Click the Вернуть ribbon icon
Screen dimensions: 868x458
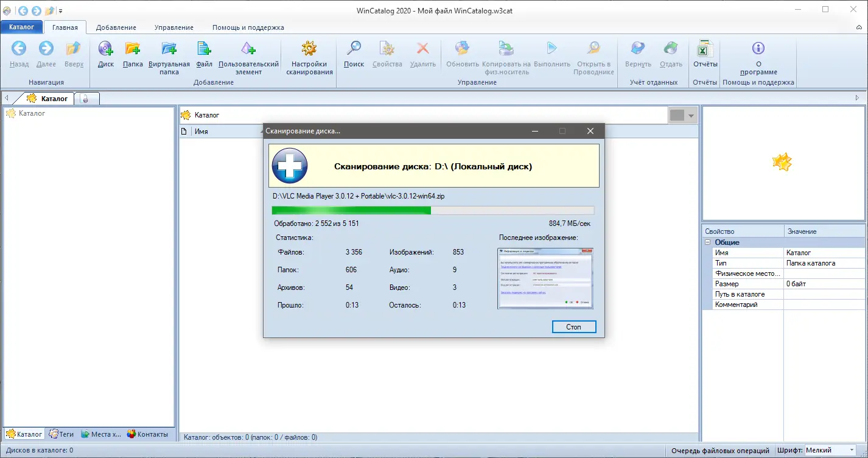[x=638, y=49]
